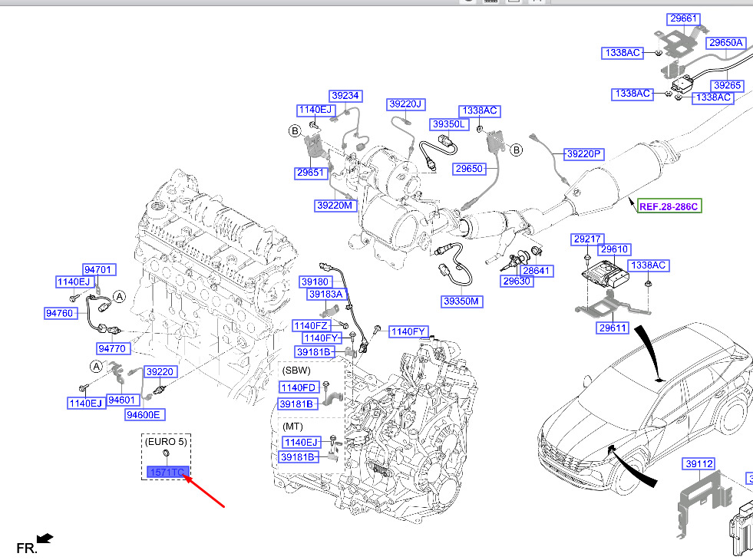Screen dimensions: 753x560
Task: Click part label 94600E
Action: click(143, 414)
